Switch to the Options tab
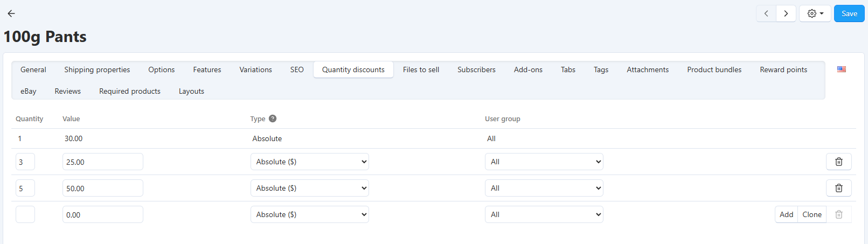868x244 pixels. coord(162,69)
